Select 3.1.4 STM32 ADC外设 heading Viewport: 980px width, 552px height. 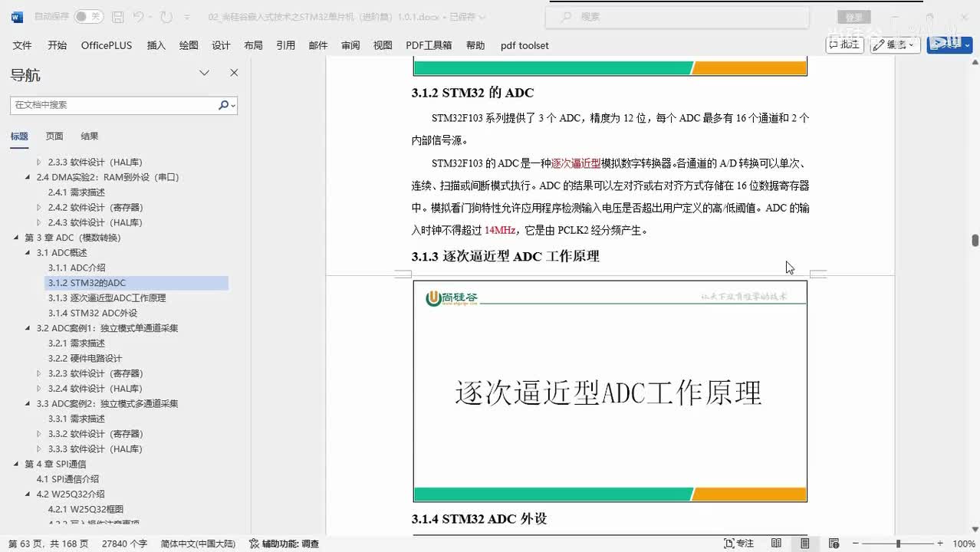pos(93,313)
